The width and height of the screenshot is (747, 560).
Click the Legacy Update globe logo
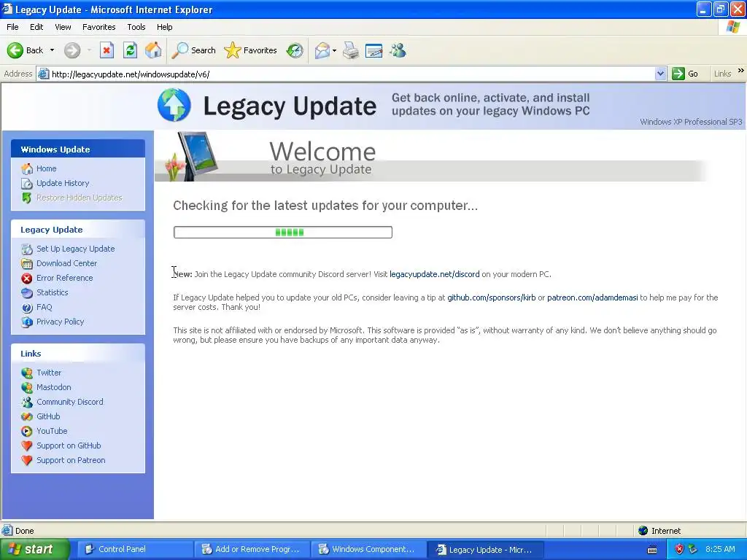174,105
